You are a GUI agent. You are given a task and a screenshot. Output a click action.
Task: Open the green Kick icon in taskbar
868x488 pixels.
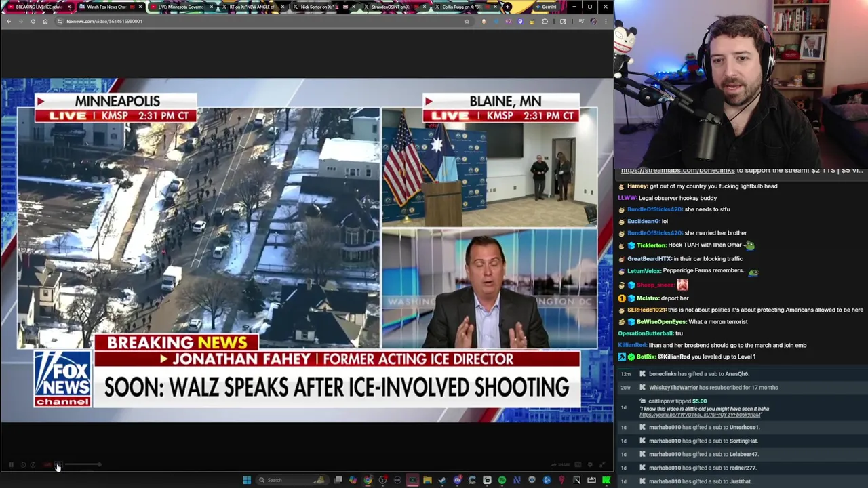point(606,480)
